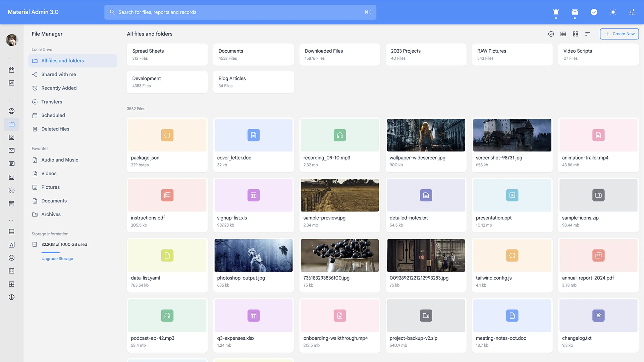Viewport: 644px width, 362px height.
Task: Select the changelog.txt file name
Action: pos(577,338)
